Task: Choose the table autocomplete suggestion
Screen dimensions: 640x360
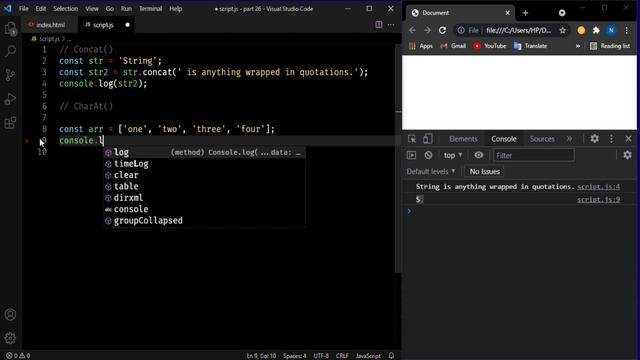Action: tap(204, 187)
